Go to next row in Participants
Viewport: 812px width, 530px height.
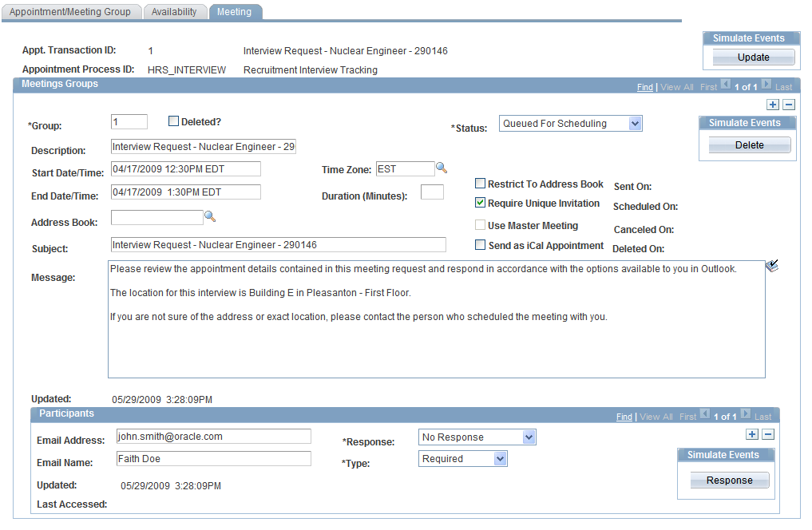(x=746, y=413)
